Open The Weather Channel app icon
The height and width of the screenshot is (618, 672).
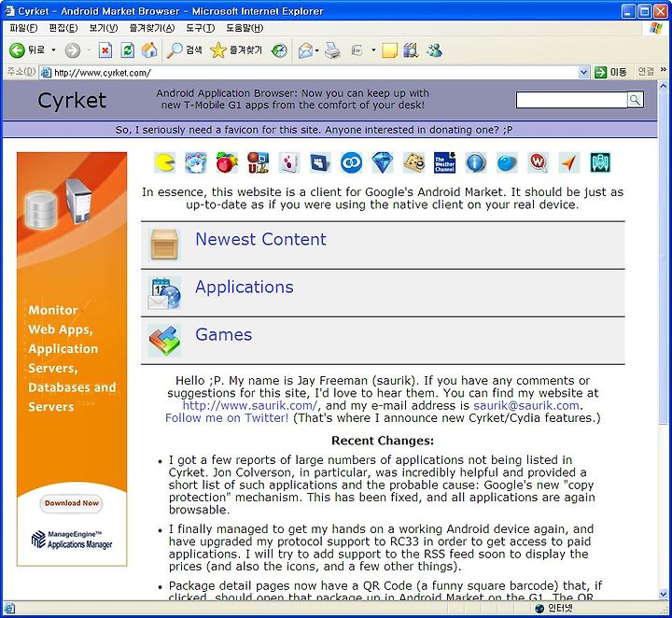click(x=444, y=162)
